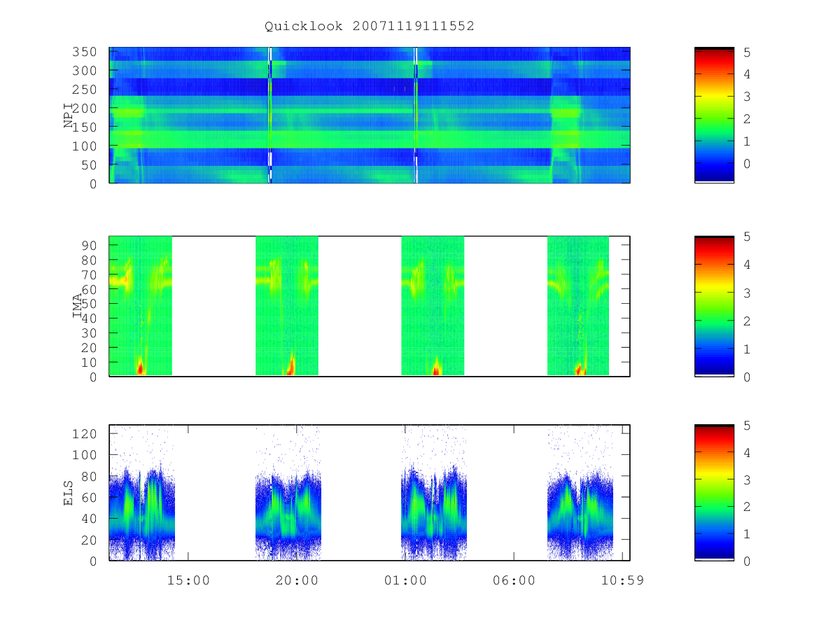Viewport: 840px width, 630px height.
Task: Click the white data gap line in NPI near 01:00
Action: 416,115
